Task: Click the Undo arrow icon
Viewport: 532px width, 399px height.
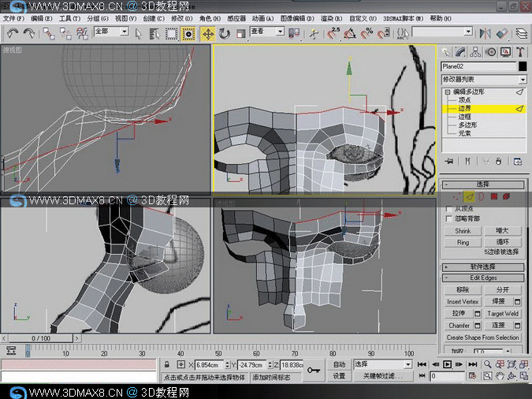Action: [13, 33]
